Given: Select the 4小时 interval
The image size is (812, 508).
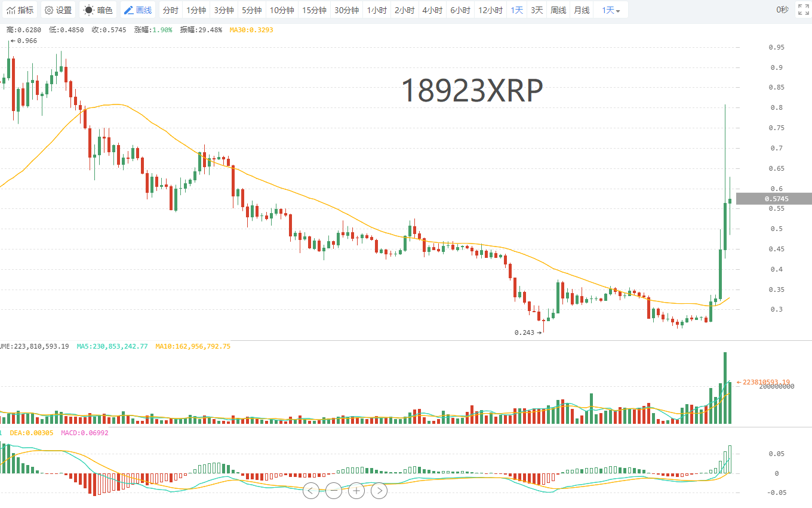Looking at the screenshot, I should pos(432,10).
